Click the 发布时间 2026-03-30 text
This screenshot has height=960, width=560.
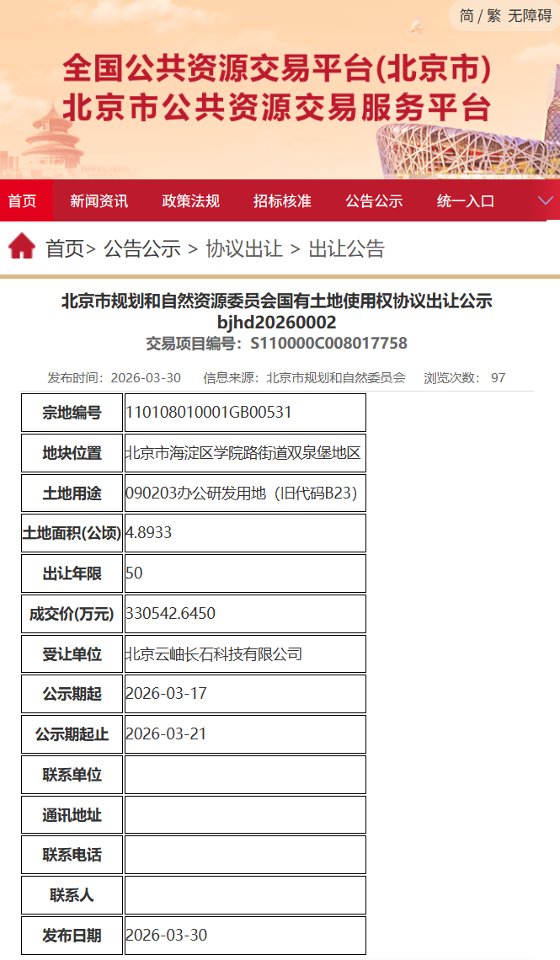click(x=115, y=378)
